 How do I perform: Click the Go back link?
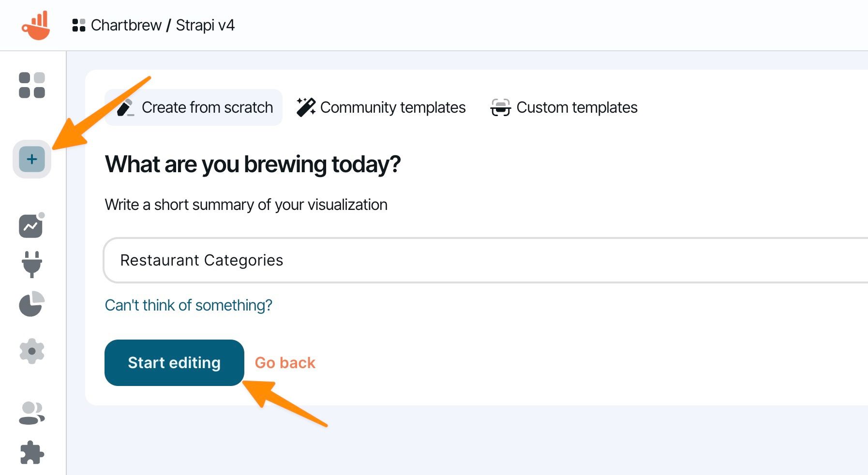(285, 363)
